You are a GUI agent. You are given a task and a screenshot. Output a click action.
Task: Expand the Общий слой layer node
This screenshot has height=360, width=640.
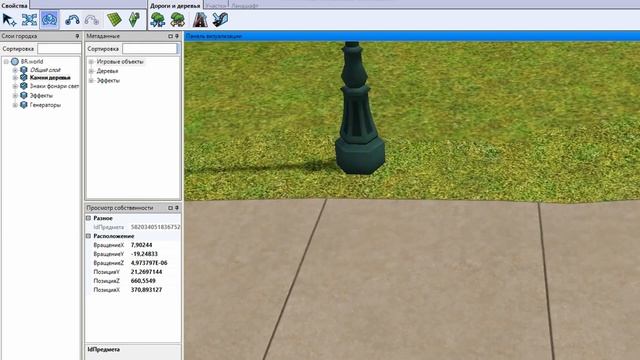(15, 70)
